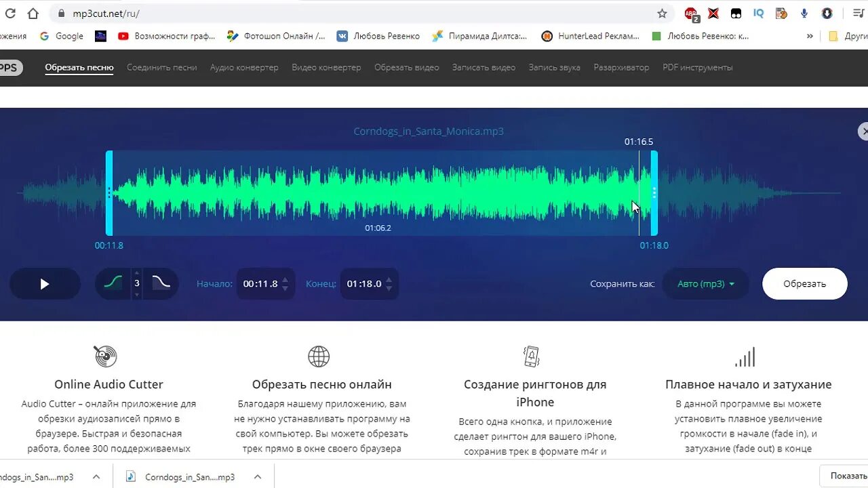Screen dimensions: 868x488
Task: Open the Другие bookmarks folder
Action: (848, 36)
